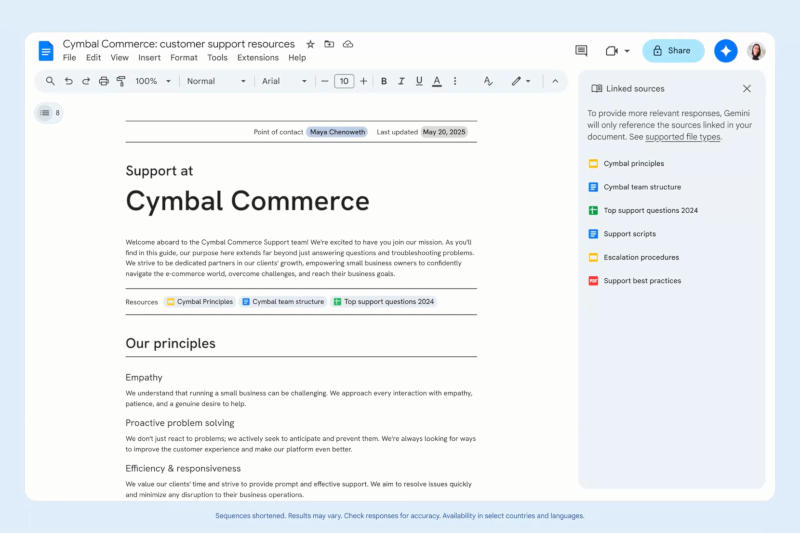The width and height of the screenshot is (800, 533).
Task: Expand the Normal text style dropdown
Action: (x=216, y=81)
